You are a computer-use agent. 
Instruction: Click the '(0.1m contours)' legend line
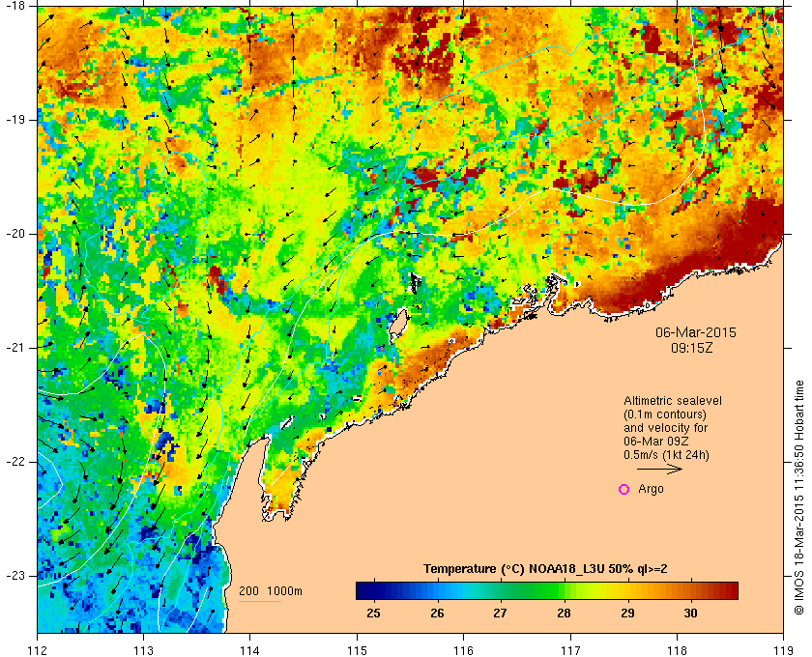point(664,414)
